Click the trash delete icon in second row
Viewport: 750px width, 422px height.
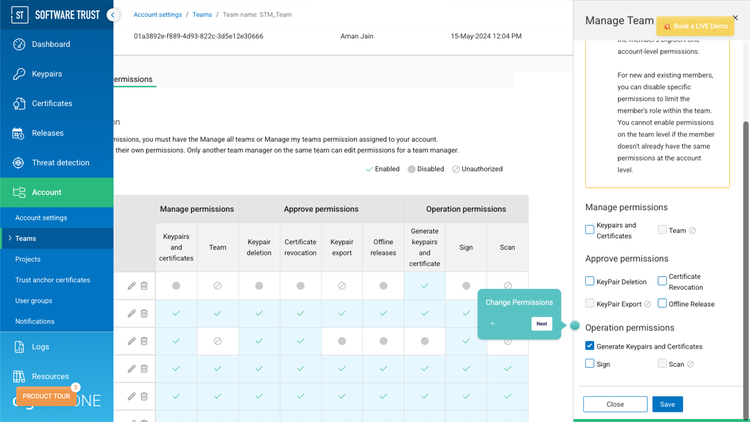144,313
